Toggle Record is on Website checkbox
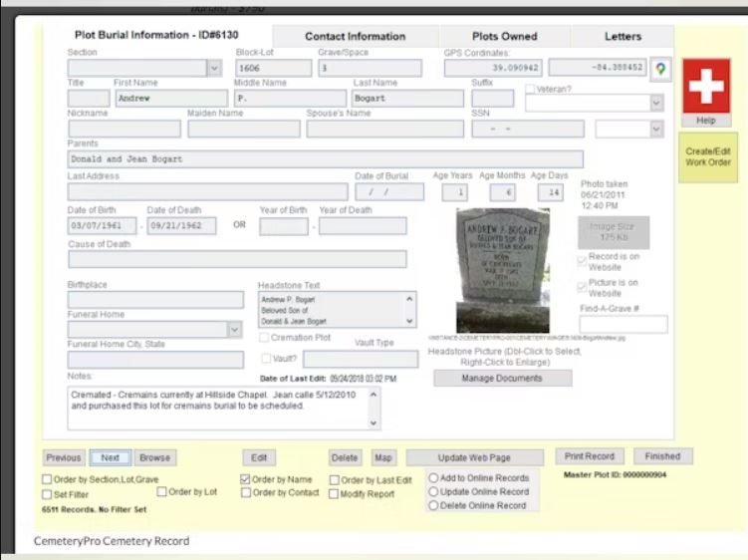Image resolution: width=748 pixels, height=560 pixels. (x=582, y=261)
